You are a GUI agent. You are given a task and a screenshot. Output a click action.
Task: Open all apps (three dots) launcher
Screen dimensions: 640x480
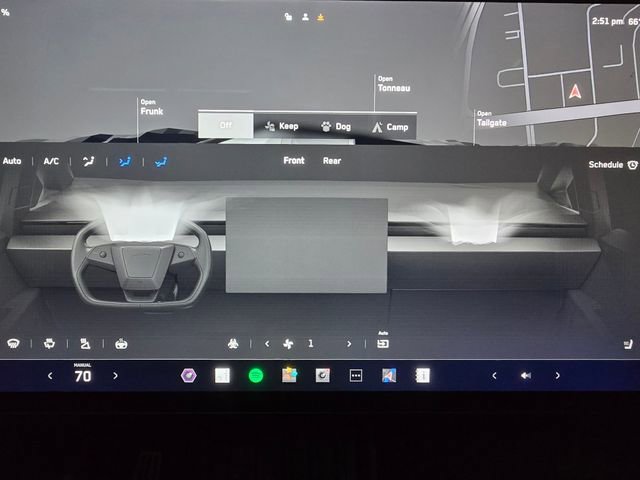(356, 376)
